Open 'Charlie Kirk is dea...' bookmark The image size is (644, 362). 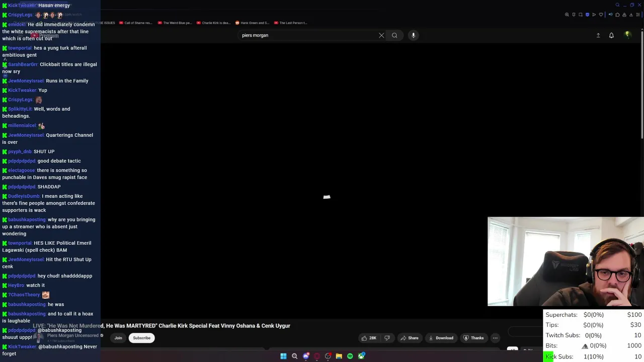click(x=213, y=23)
